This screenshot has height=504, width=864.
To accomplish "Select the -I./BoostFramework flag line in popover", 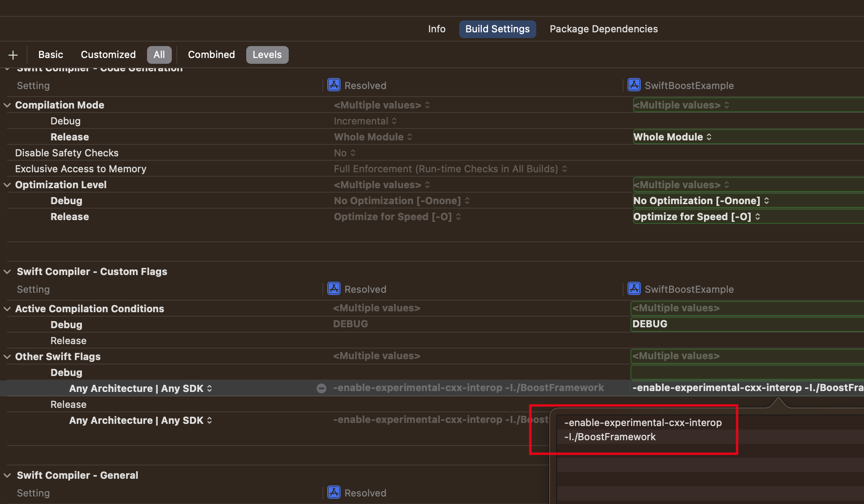I will click(610, 437).
